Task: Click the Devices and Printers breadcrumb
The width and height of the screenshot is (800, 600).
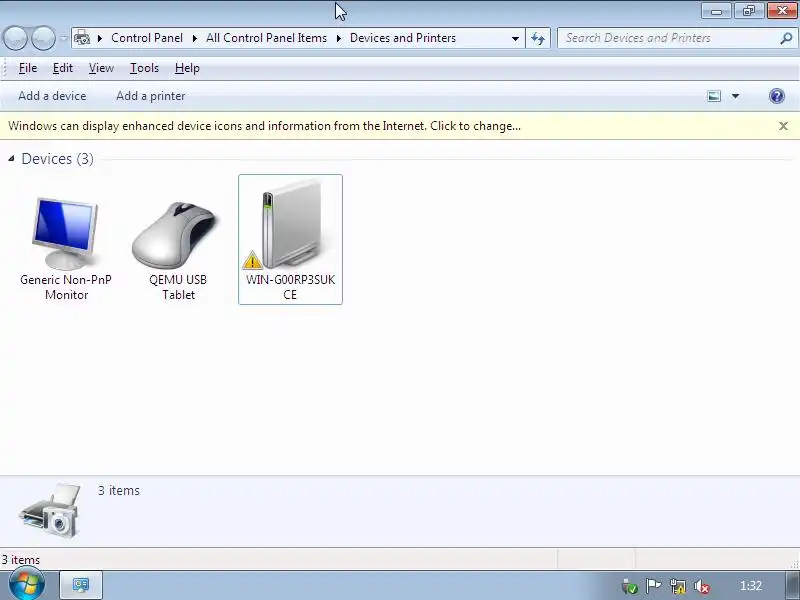Action: point(403,38)
